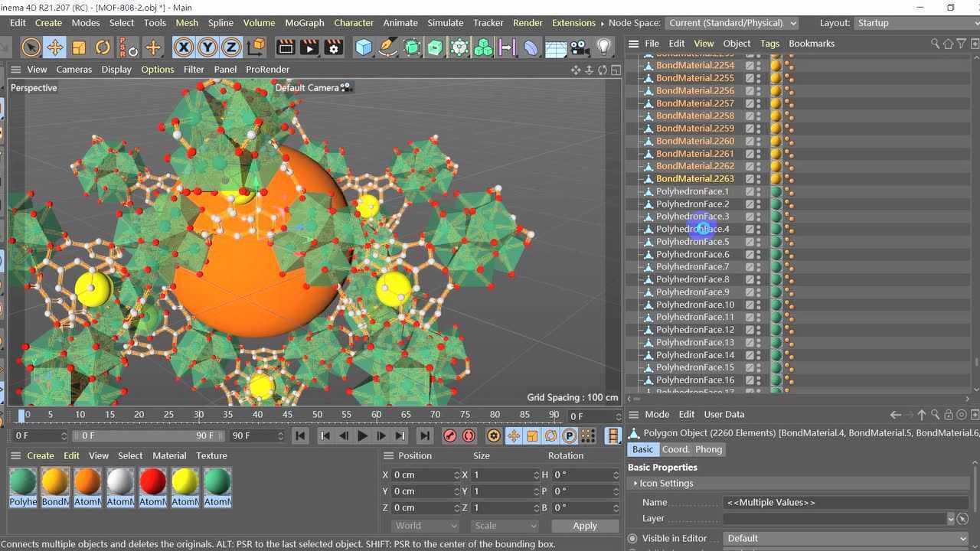Click the record active objects button
Viewport: 980px width, 551px height.
(450, 435)
